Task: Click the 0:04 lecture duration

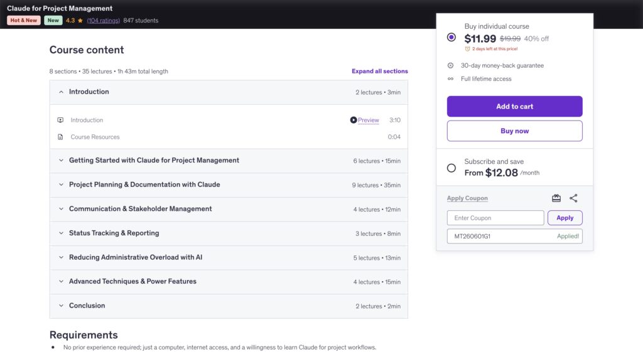Action: click(x=394, y=137)
